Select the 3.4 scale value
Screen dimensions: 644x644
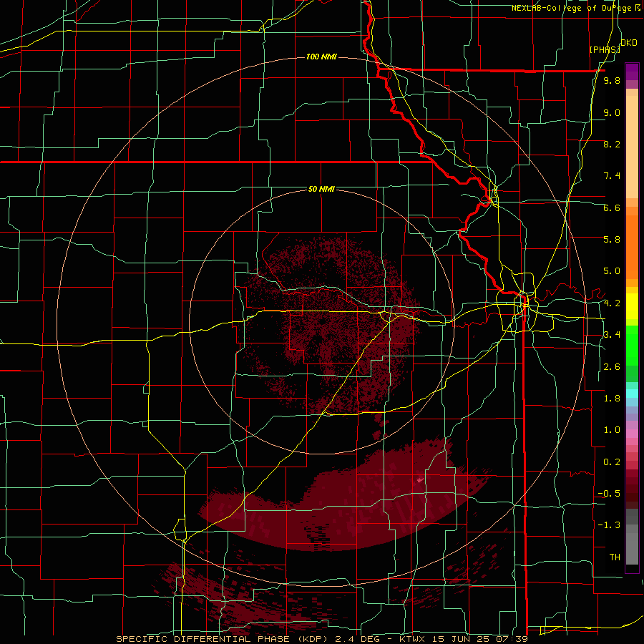(612, 335)
